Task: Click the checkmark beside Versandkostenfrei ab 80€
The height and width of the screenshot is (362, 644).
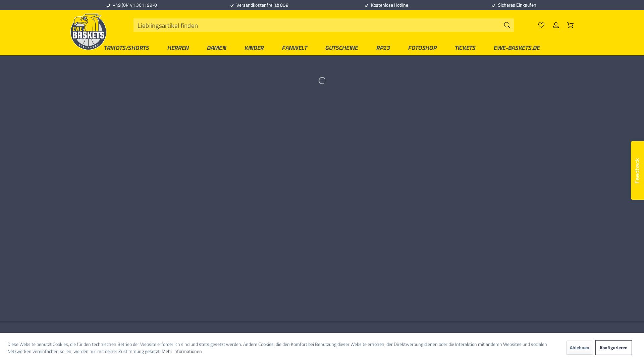Action: point(231,5)
